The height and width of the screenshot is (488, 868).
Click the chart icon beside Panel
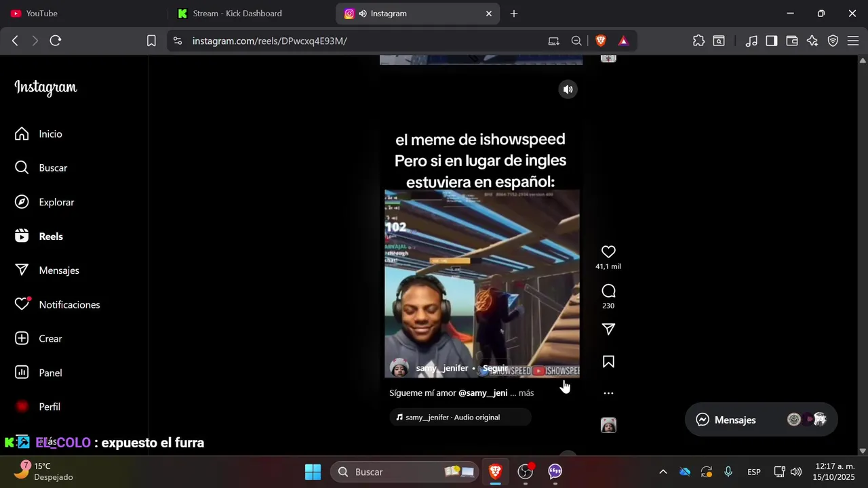coord(22,372)
